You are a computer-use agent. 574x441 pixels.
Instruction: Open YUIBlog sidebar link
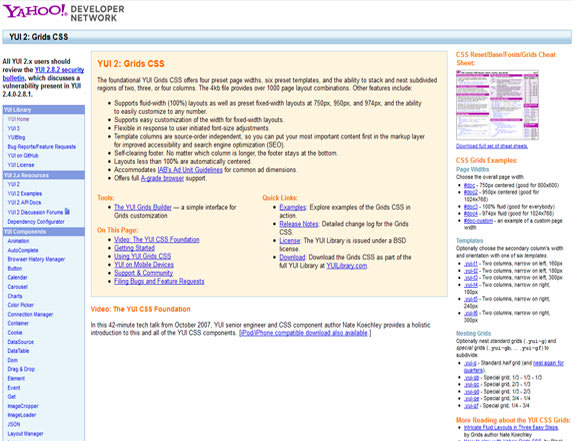tap(16, 138)
